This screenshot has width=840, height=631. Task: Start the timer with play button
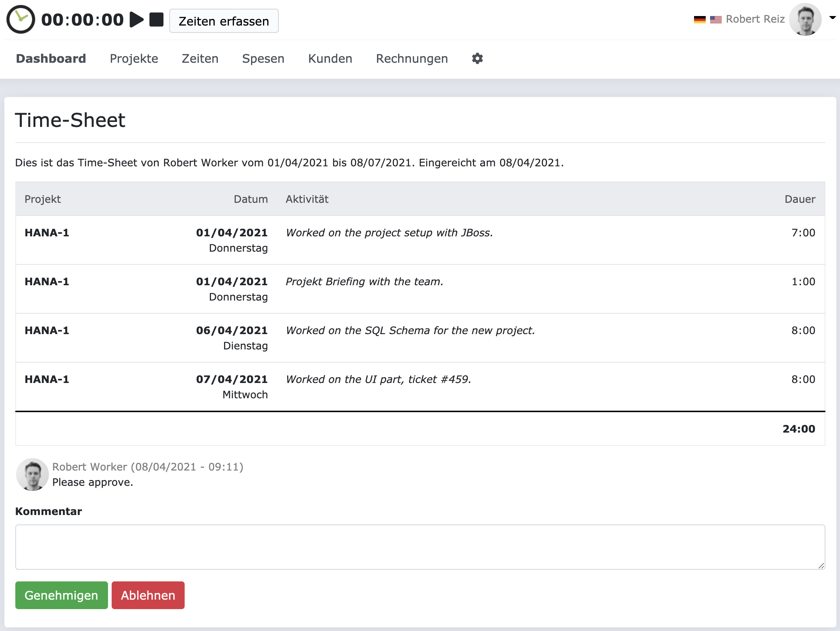[136, 20]
